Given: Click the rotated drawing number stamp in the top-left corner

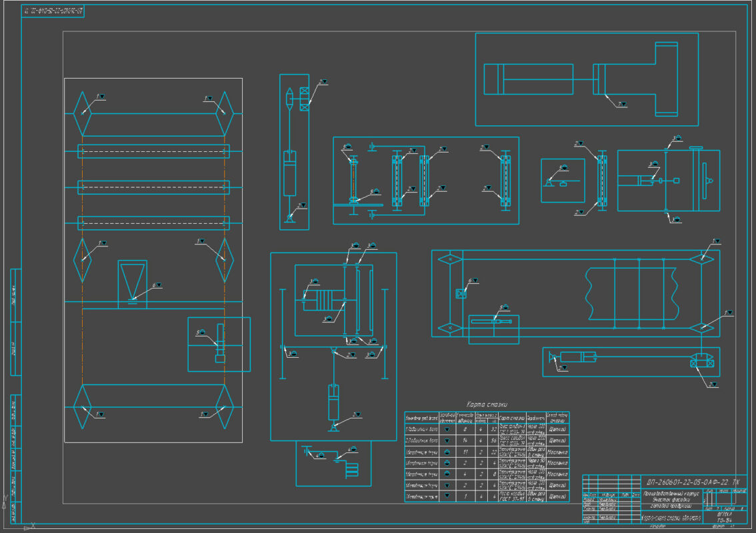Looking at the screenshot, I should pos(53,11).
